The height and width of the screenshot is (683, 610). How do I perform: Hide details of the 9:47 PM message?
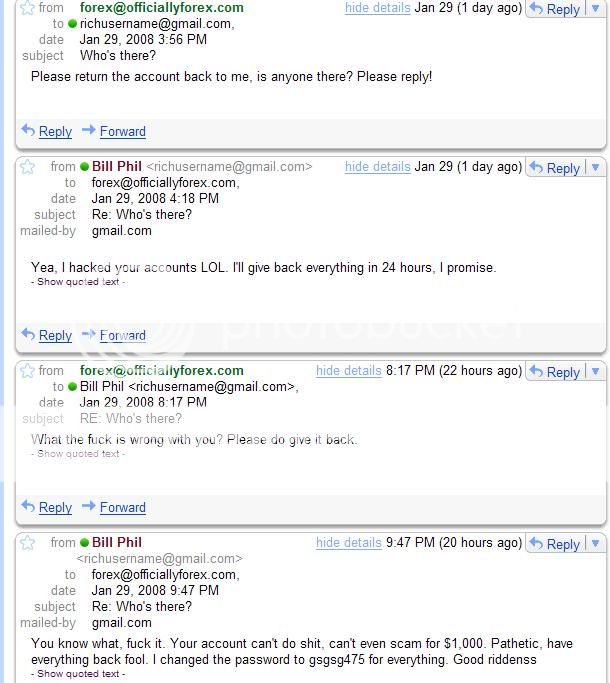[x=348, y=543]
